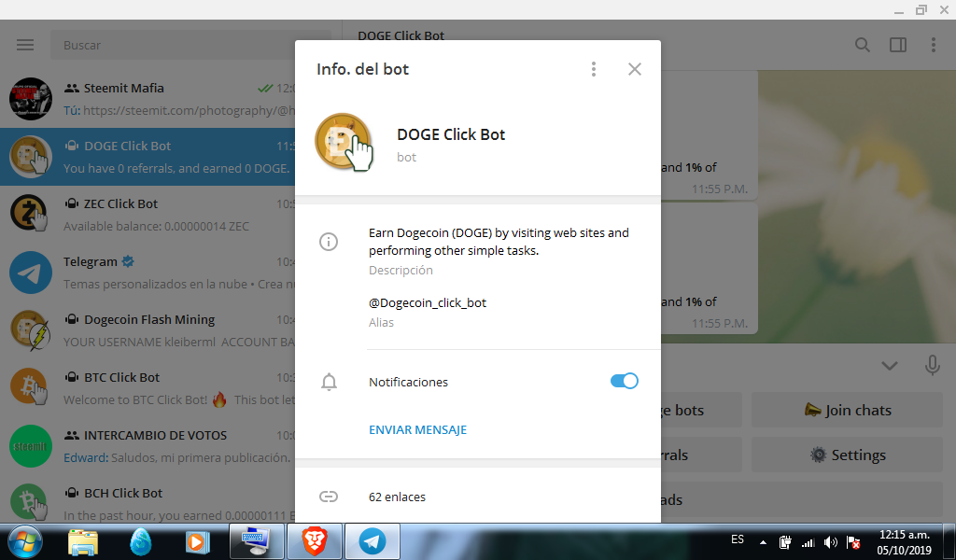Open the ZEC Click Bot chat
Image resolution: width=956 pixels, height=560 pixels.
coord(148,215)
